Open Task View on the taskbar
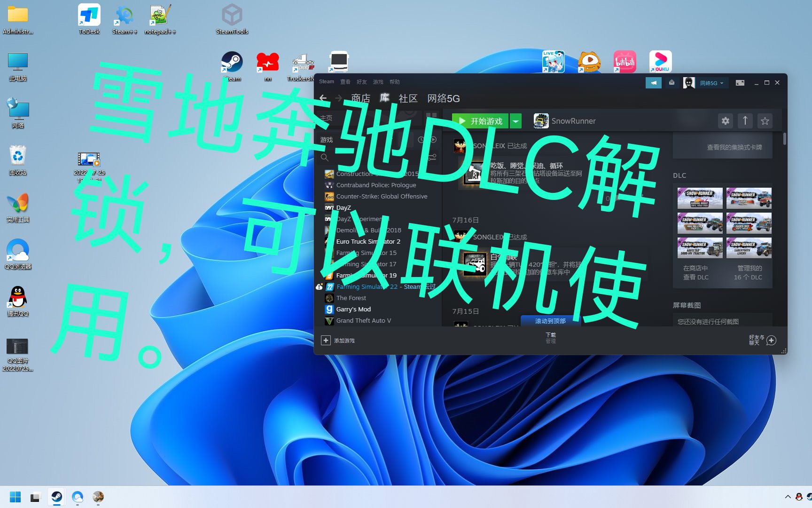The width and height of the screenshot is (812, 508). pos(35,497)
